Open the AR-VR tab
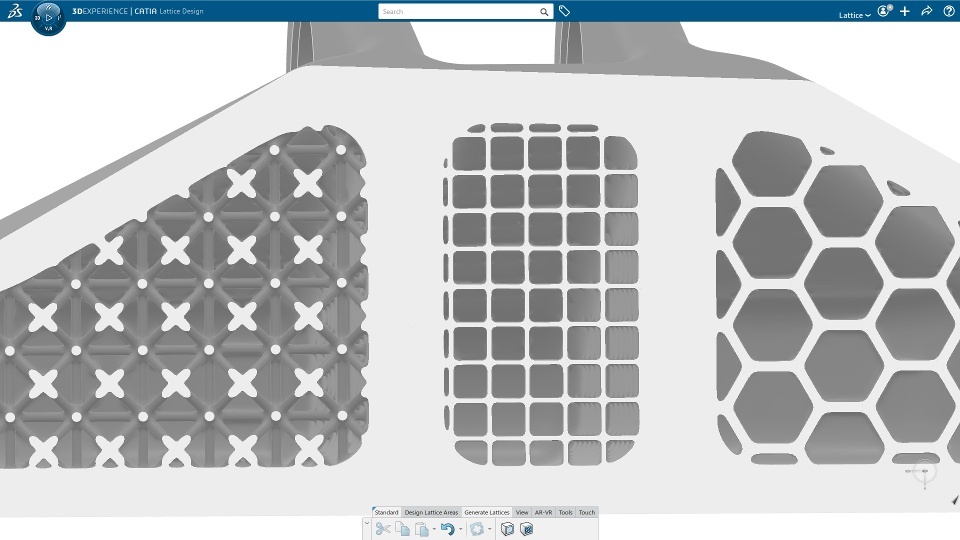 (x=543, y=512)
